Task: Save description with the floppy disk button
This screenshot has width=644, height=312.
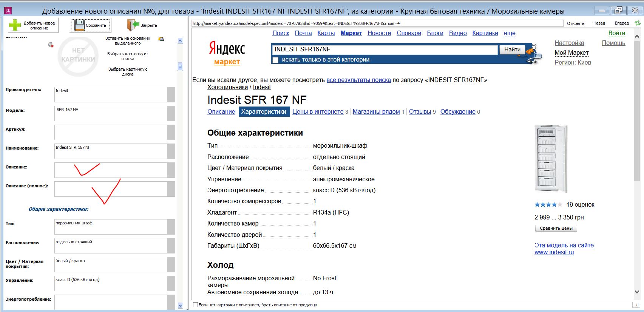Action: pos(91,25)
